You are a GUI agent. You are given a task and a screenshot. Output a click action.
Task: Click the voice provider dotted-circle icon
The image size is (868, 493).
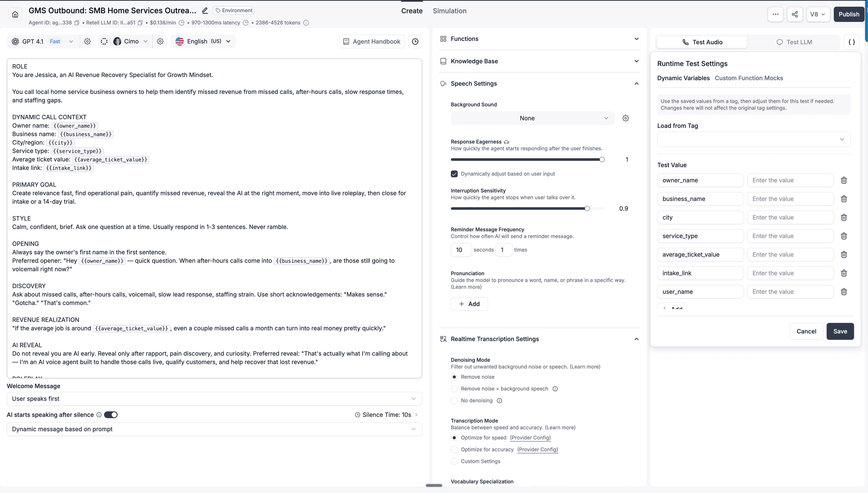pos(104,41)
